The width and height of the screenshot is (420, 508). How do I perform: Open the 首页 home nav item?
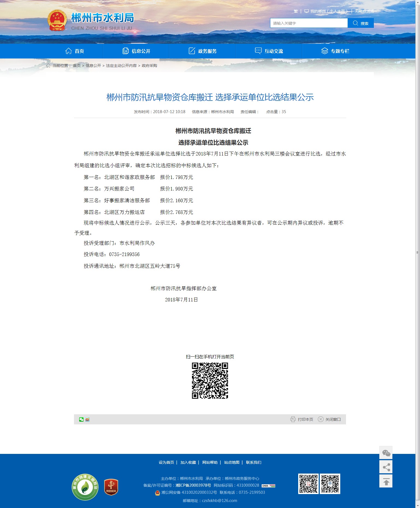[x=75, y=51]
